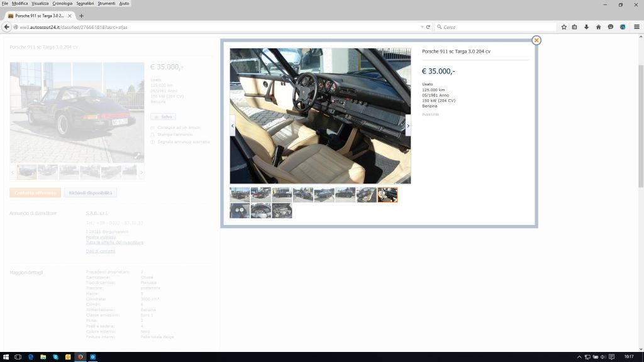Image resolution: width=644 pixels, height=362 pixels.
Task: Go back one page in Firefox
Action: (6, 27)
